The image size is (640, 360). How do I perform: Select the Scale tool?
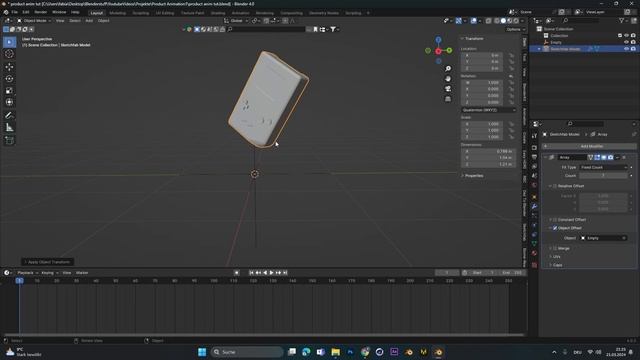[9, 90]
